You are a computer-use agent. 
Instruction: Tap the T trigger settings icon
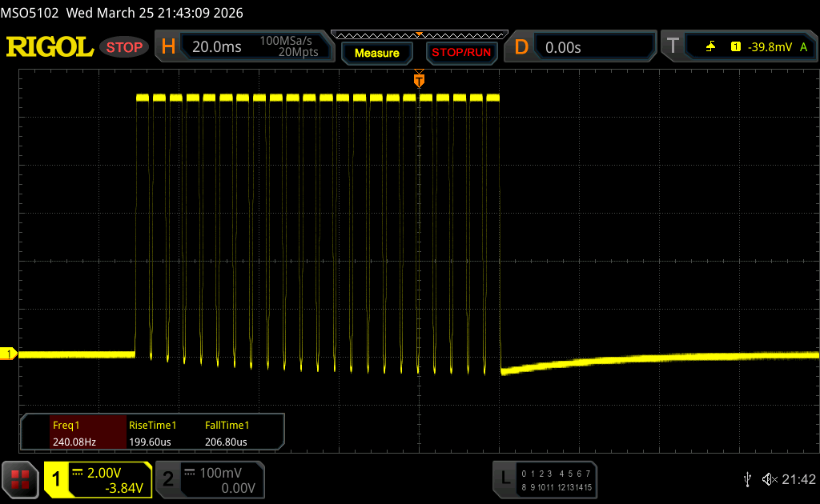[x=673, y=47]
